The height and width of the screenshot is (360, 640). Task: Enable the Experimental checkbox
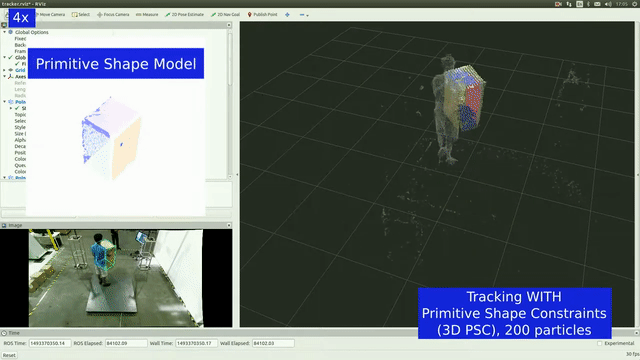600,343
